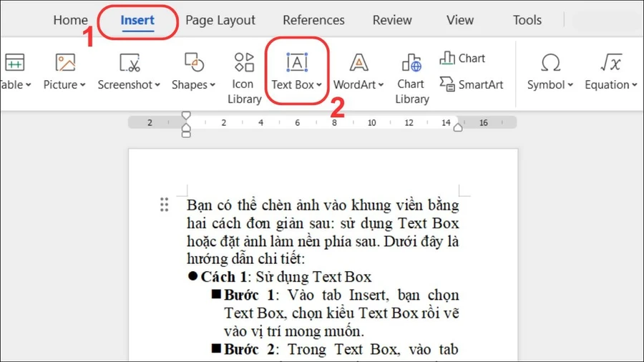The image size is (644, 362).
Task: Open the View tab
Action: [460, 20]
